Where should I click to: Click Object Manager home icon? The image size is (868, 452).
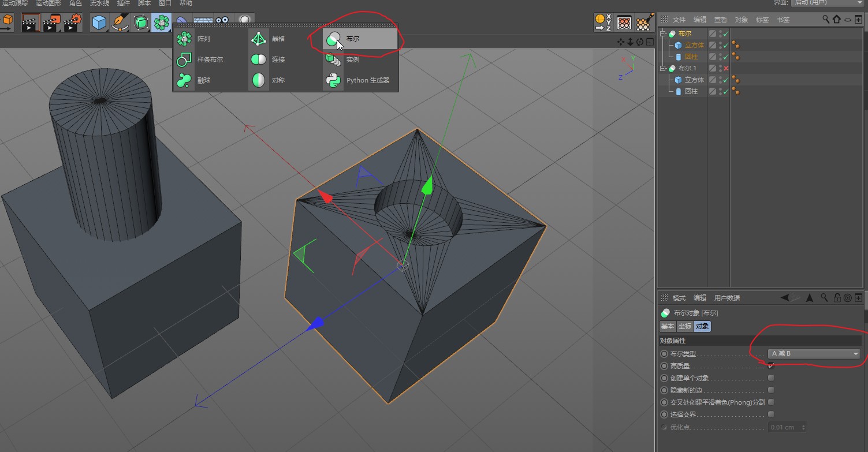837,20
